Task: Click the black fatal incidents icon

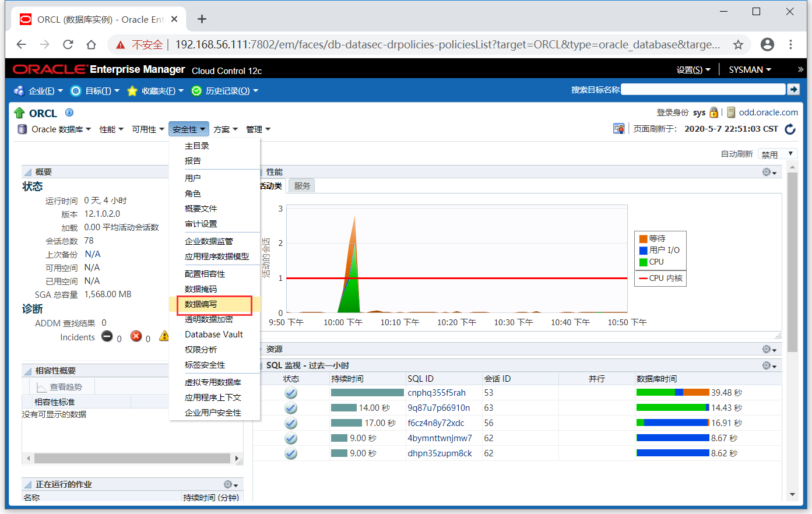Action: [x=107, y=336]
